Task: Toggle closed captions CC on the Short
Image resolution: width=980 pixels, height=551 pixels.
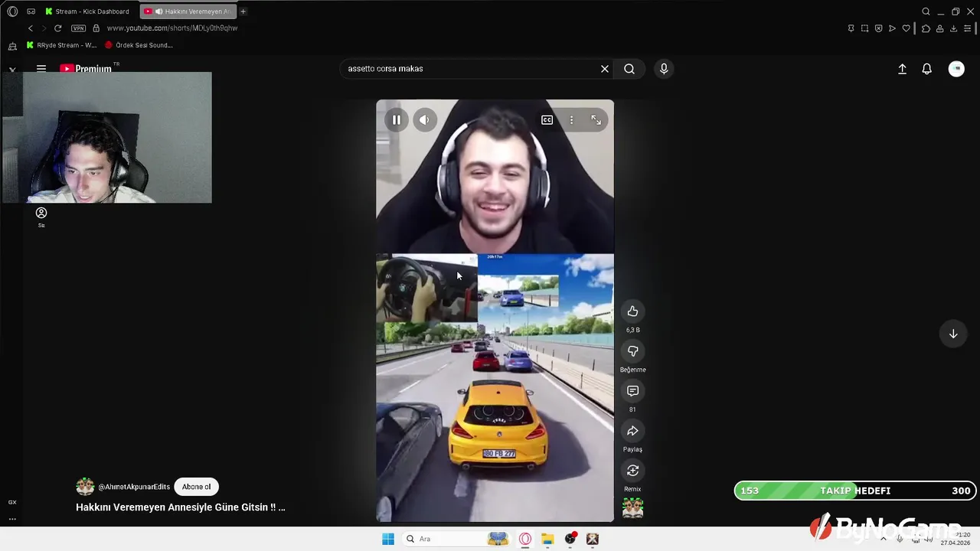Action: point(547,120)
